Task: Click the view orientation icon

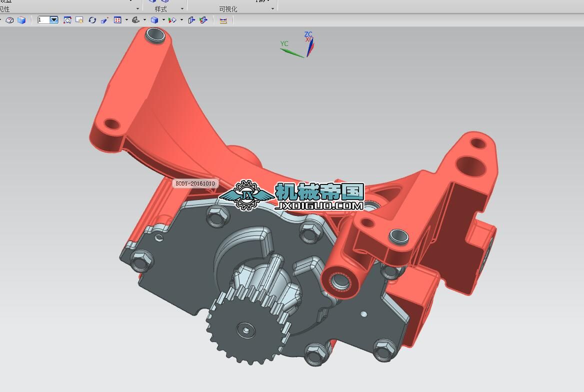Action: tap(135, 20)
